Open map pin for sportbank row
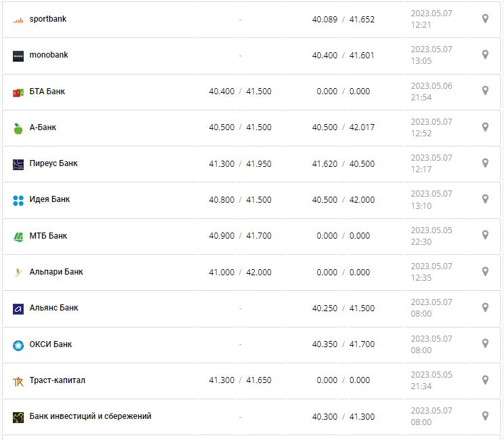The height and width of the screenshot is (440, 504). click(485, 19)
